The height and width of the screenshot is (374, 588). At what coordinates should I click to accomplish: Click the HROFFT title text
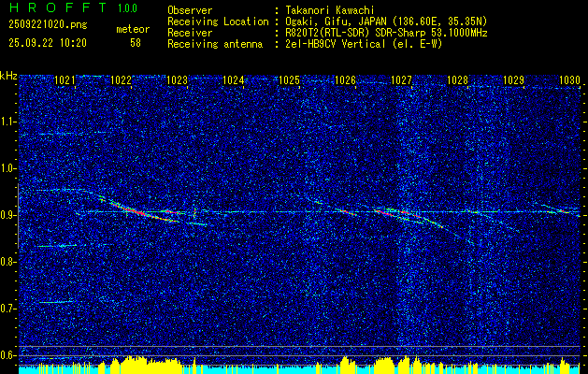coord(59,7)
